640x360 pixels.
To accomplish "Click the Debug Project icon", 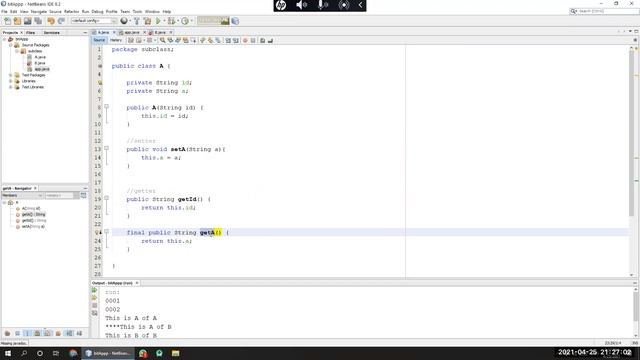I will (171, 21).
